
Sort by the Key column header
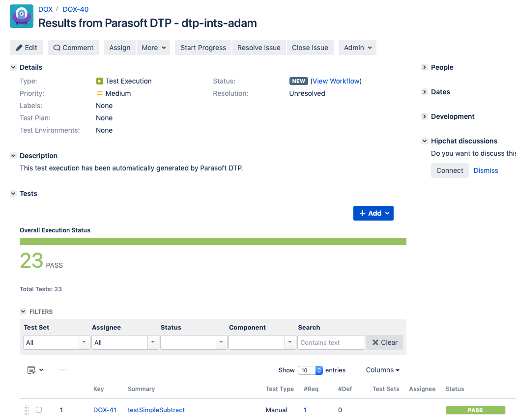click(x=99, y=389)
